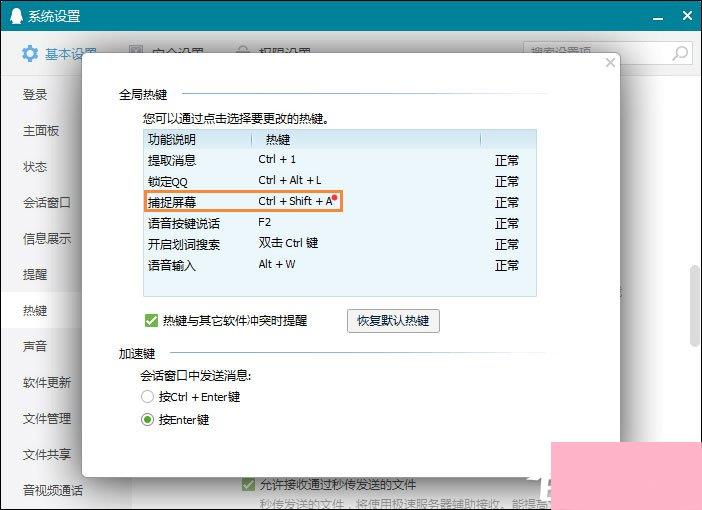The width and height of the screenshot is (702, 510).
Task: Open 会话窗口 in the sidebar
Action: (x=47, y=202)
